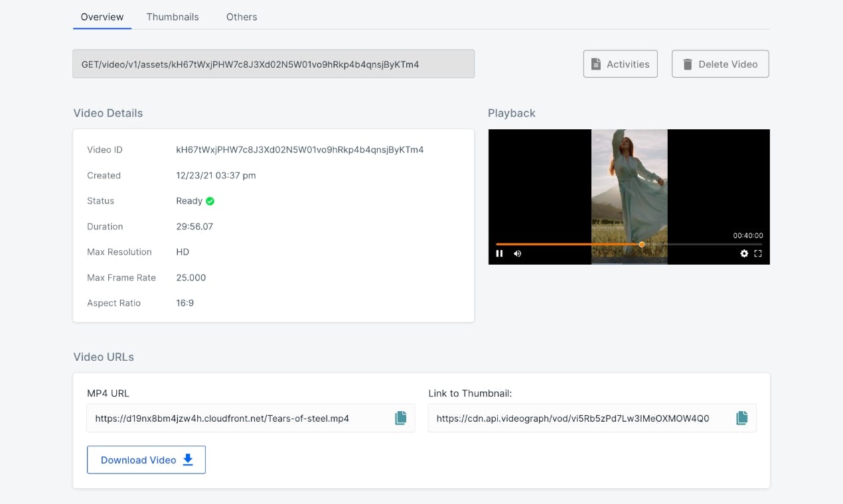
Task: Select the Video ID value in Video Details
Action: 300,150
